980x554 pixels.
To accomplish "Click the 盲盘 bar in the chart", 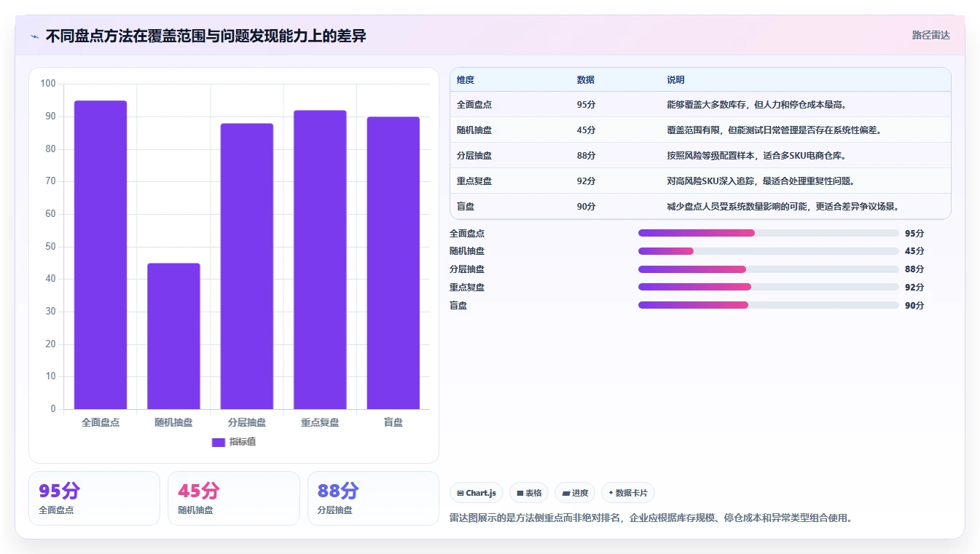I will click(393, 263).
